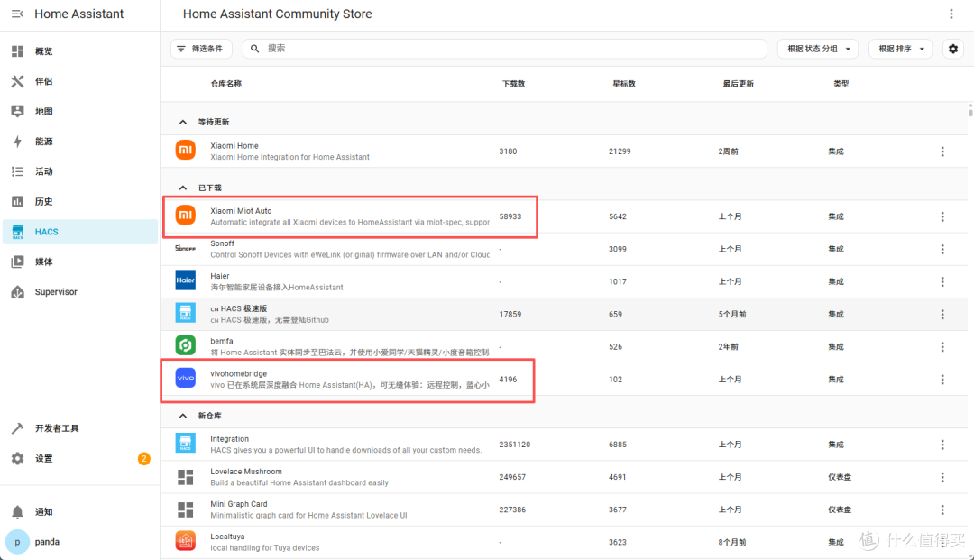Go to HACS menu item

pos(80,232)
